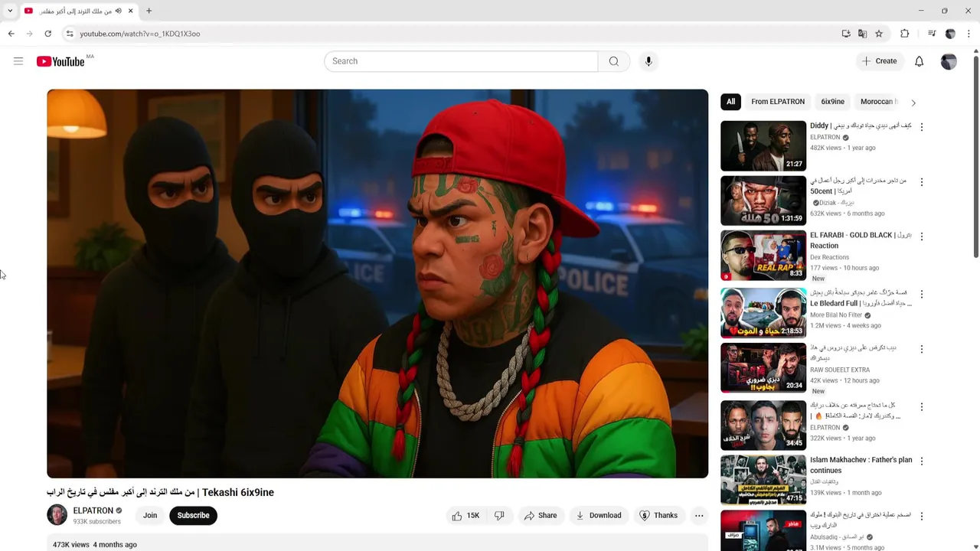Image resolution: width=980 pixels, height=551 pixels.
Task: Bookmark this page with star icon
Action: tap(879, 34)
